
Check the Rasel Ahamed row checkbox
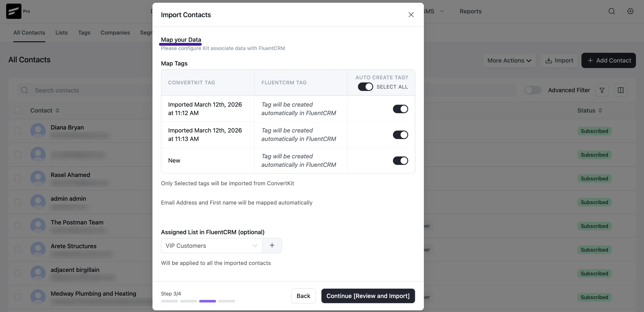(18, 178)
